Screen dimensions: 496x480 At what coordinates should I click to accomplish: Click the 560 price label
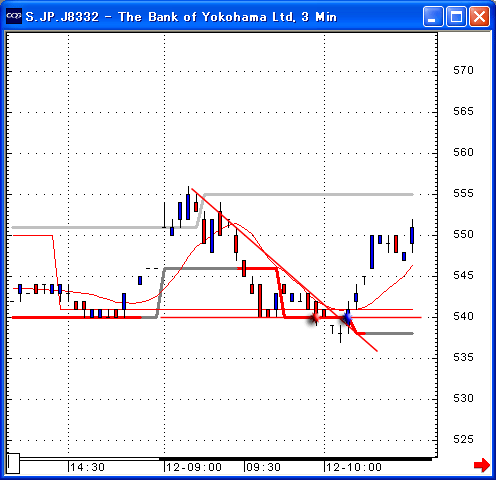point(463,152)
